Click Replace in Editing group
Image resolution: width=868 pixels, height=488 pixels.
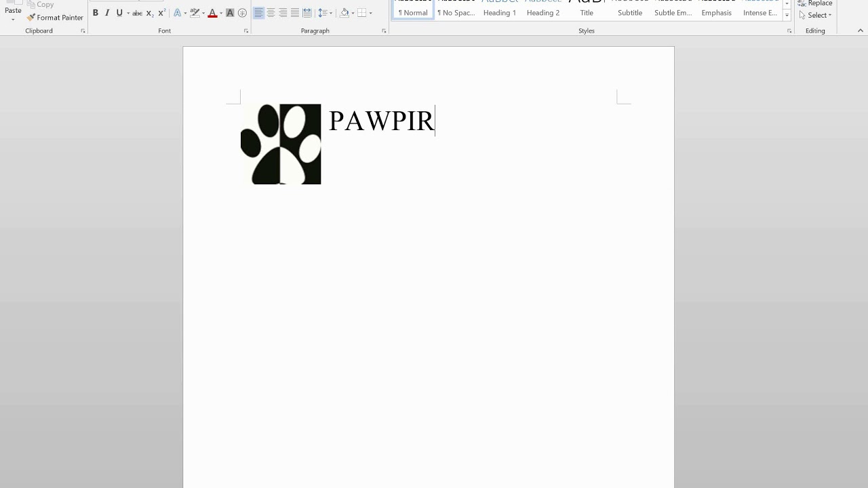pos(814,4)
